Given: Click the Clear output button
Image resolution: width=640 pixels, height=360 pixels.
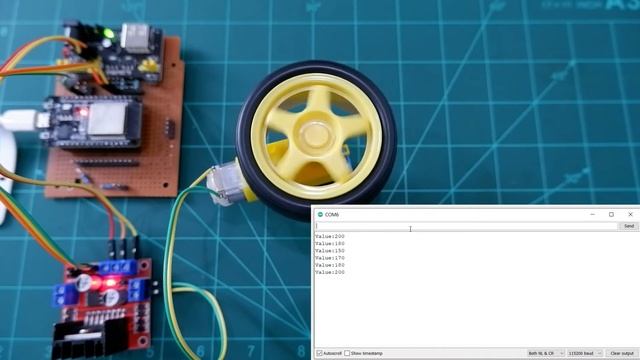Looking at the screenshot, I should coord(622,353).
